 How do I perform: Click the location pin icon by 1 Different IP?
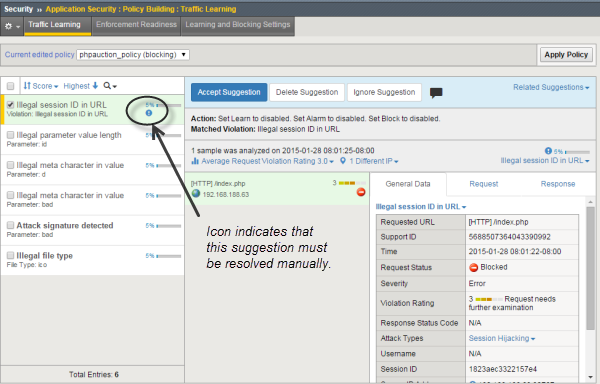(x=343, y=161)
